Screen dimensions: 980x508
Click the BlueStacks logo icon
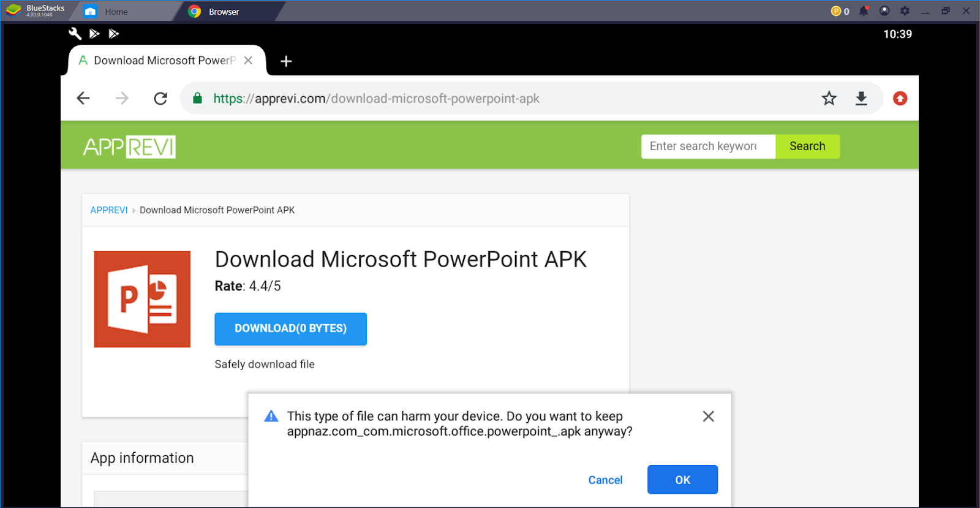coord(13,10)
